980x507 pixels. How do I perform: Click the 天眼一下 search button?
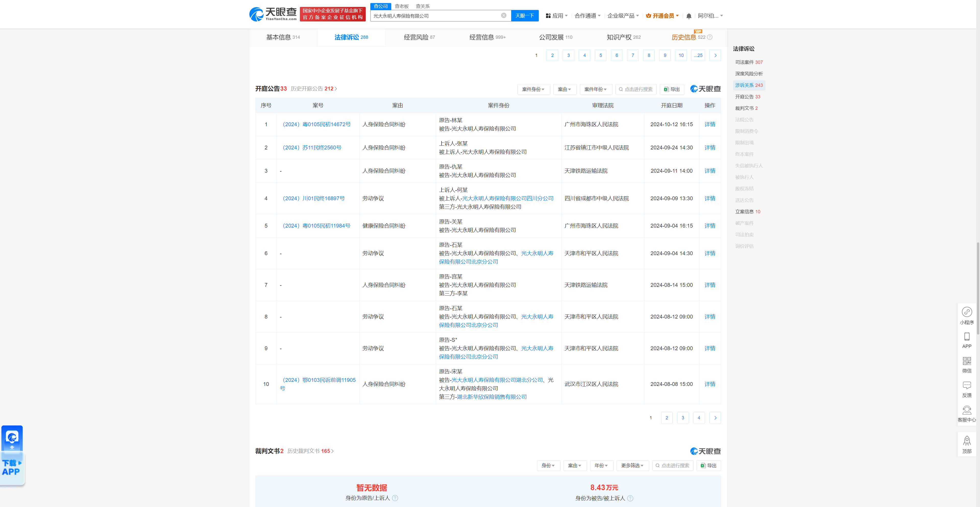(x=525, y=16)
